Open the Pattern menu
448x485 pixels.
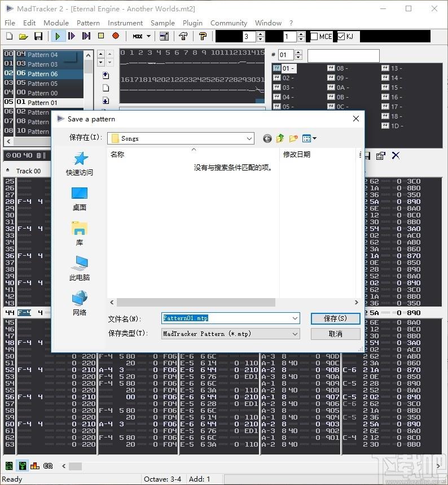88,23
